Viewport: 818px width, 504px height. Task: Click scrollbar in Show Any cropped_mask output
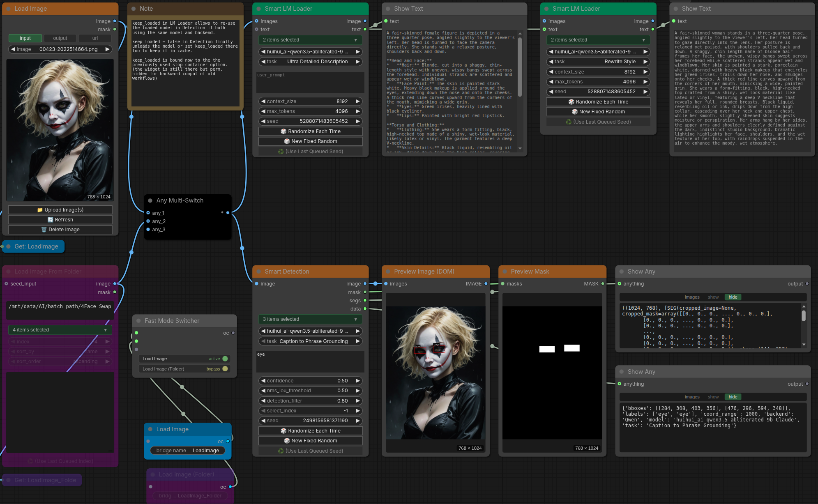804,315
